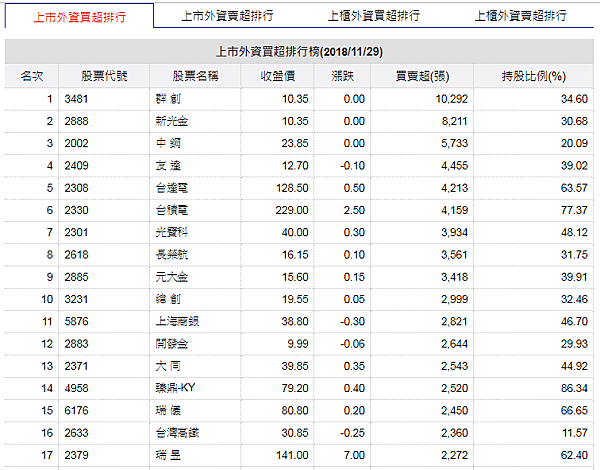Click stock code 3481

(x=76, y=99)
